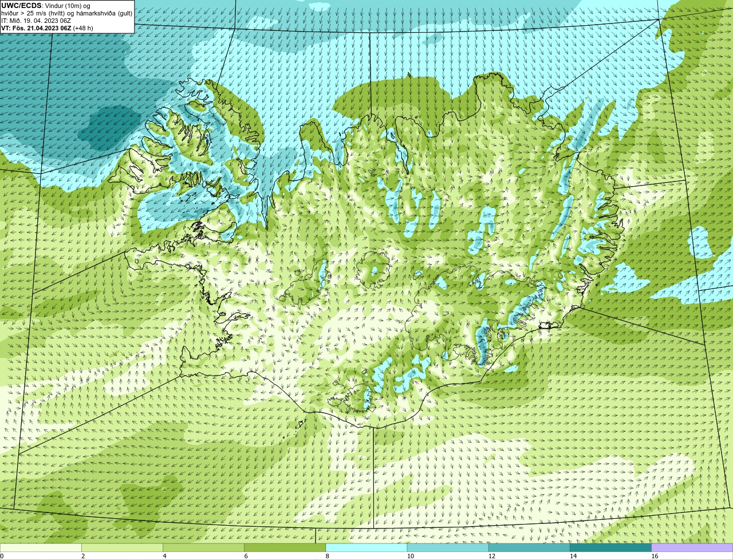Click the legend scale label "14"
This screenshot has width=733, height=560.
pyautogui.click(x=573, y=556)
